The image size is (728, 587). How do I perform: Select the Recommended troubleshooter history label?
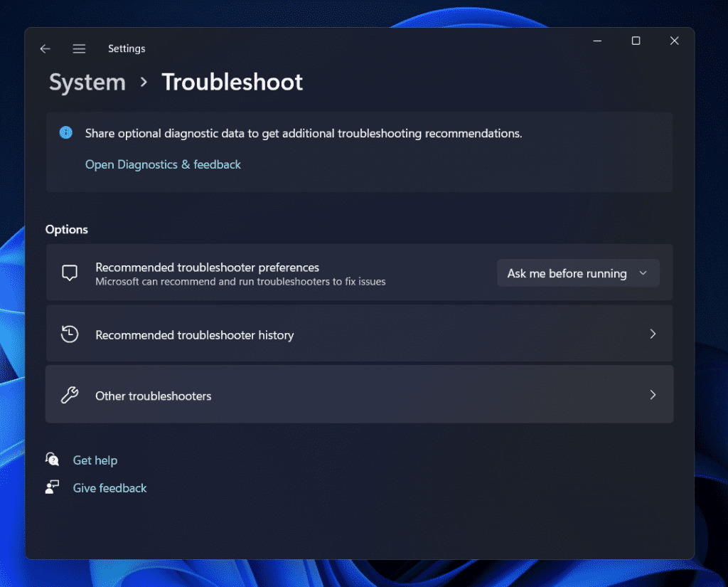tap(194, 335)
